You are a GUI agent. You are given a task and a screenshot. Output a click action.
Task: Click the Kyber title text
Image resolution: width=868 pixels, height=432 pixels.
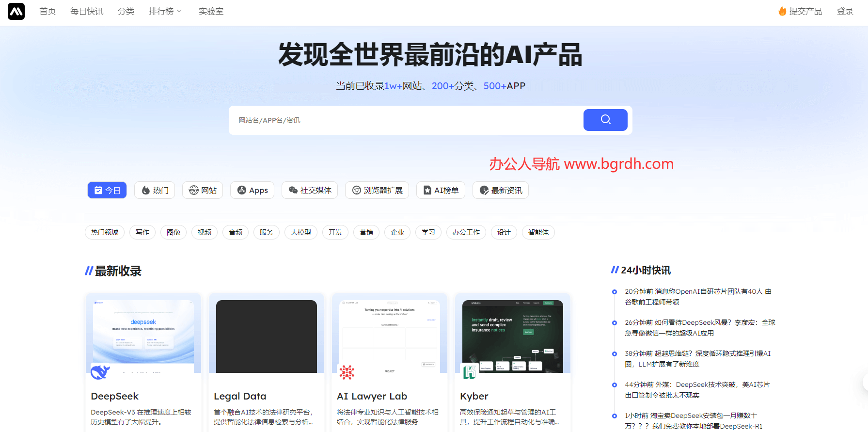[474, 396]
